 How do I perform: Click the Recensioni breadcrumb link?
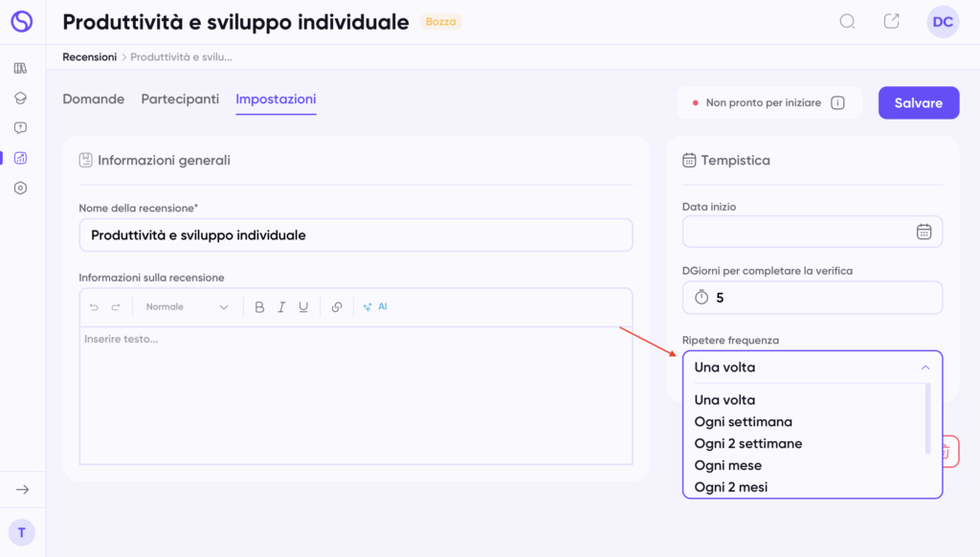pos(89,57)
